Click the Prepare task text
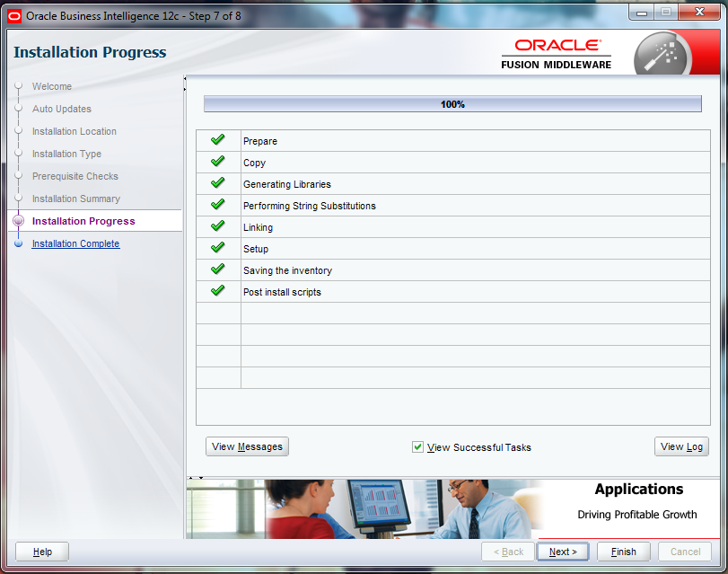 point(260,141)
